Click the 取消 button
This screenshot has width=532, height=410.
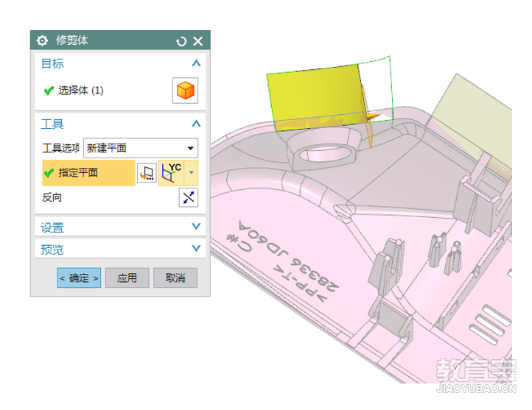[175, 278]
